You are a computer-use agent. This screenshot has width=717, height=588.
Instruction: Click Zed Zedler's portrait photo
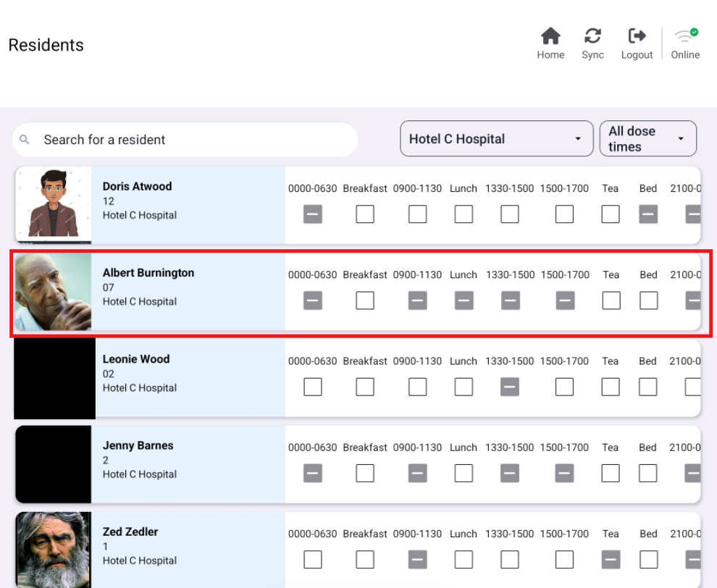point(53,550)
